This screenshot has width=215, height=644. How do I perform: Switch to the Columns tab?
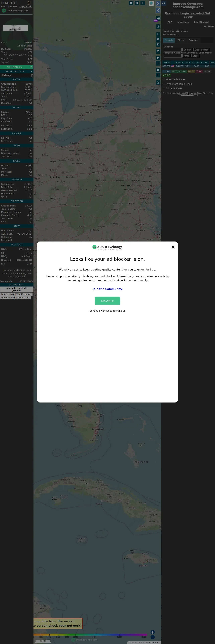[193, 40]
